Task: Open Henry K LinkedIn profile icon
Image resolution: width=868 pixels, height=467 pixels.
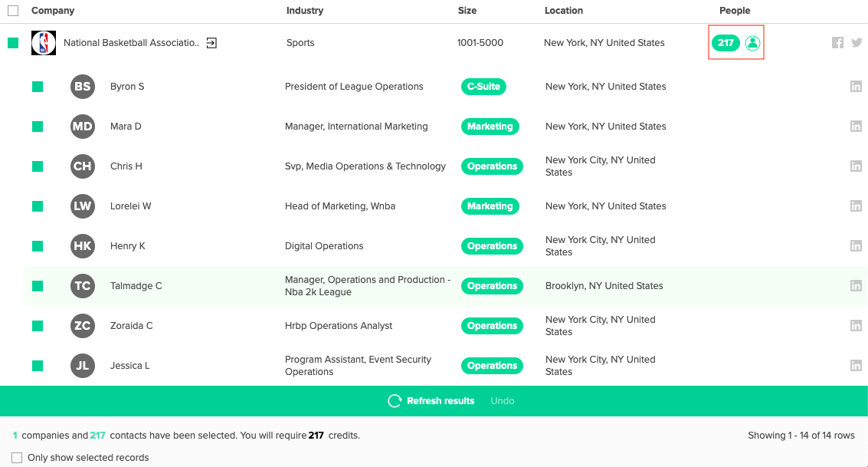Action: click(x=856, y=246)
